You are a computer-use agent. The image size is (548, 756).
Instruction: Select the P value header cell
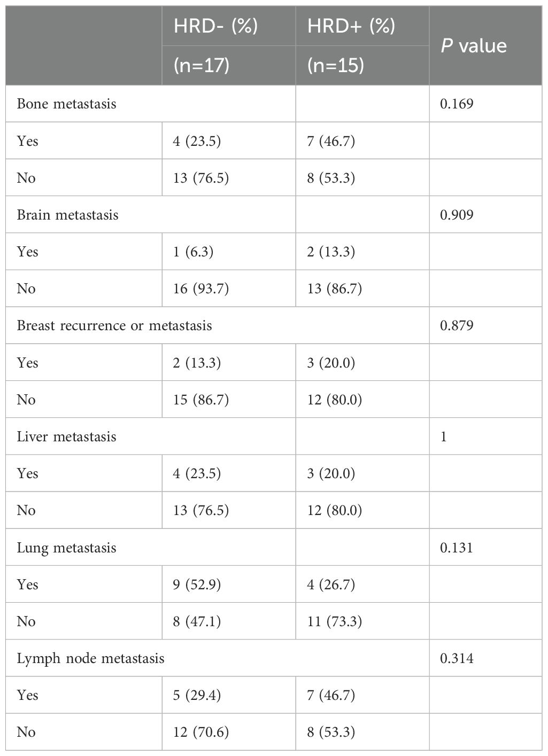(x=474, y=46)
